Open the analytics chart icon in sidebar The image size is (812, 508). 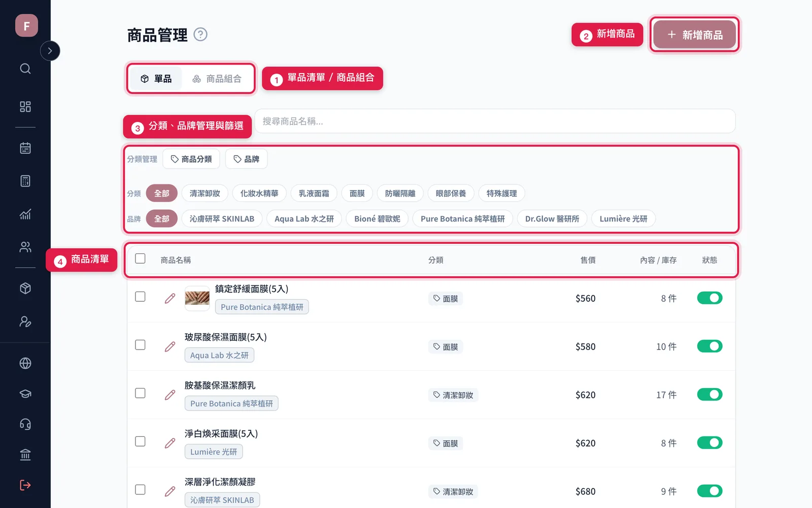[25, 214]
